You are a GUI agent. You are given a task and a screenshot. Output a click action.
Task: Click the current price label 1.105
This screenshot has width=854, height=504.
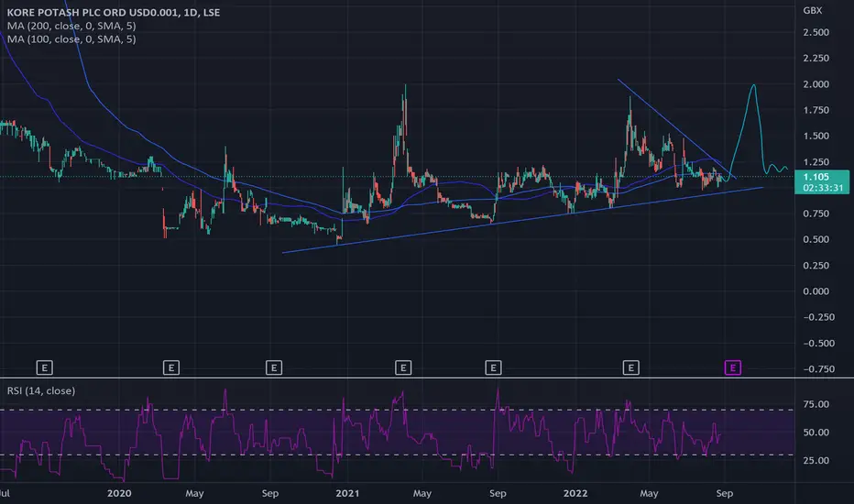click(x=816, y=177)
